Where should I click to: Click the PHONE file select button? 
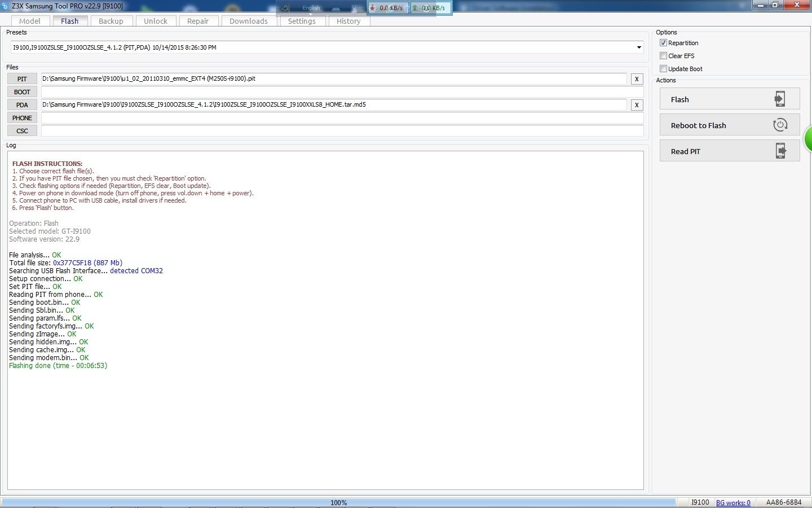22,118
